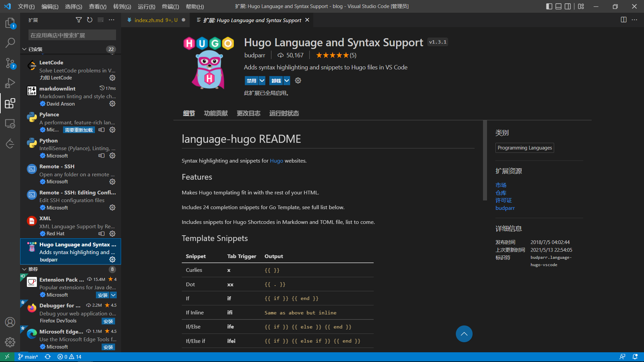
Task: Click the filter extensions funnel icon
Action: point(78,20)
